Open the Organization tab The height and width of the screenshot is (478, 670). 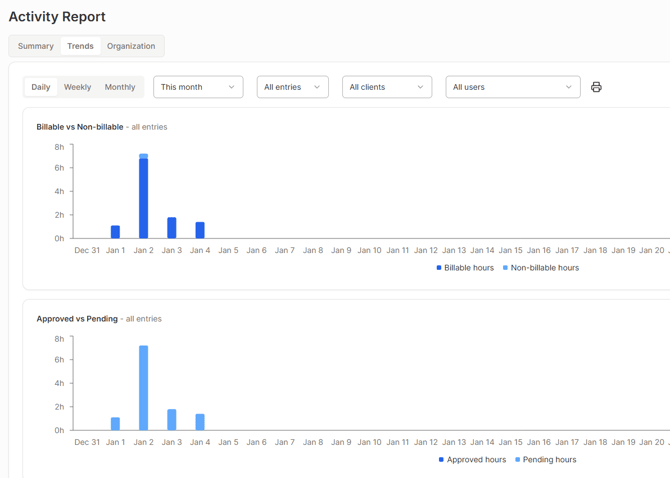pyautogui.click(x=131, y=46)
